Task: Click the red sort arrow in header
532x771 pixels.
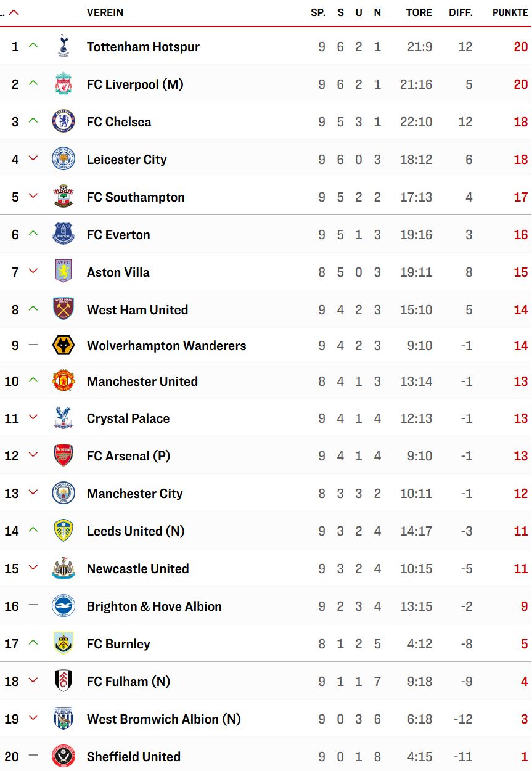Action: (x=14, y=12)
